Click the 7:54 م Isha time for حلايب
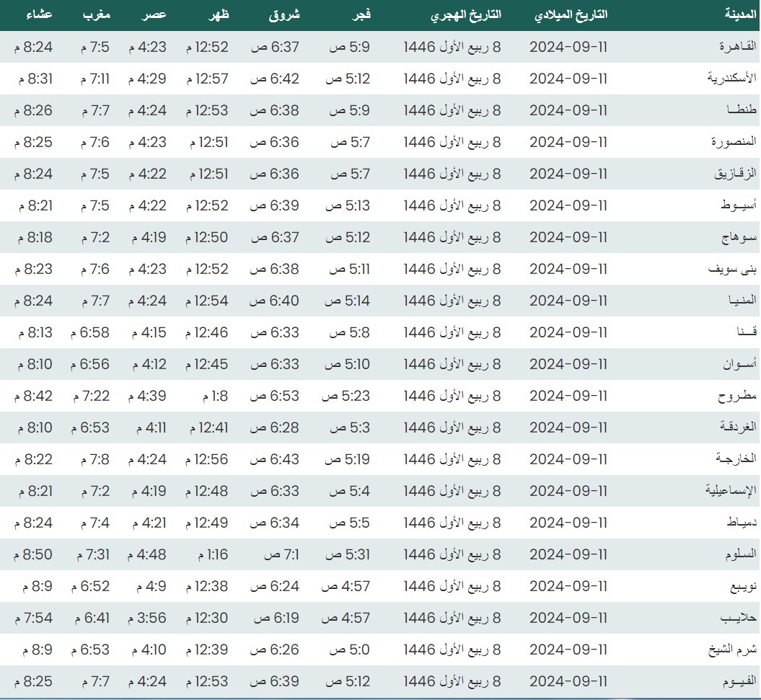761x700 pixels. pos(32,618)
